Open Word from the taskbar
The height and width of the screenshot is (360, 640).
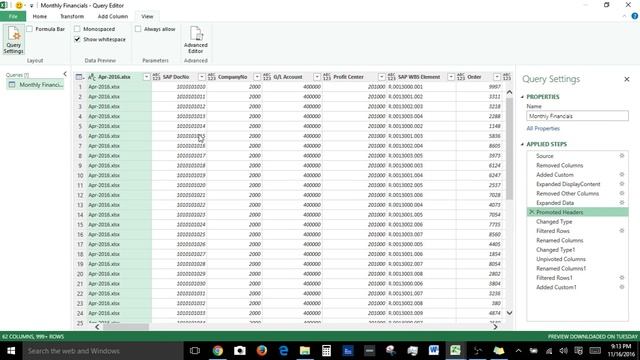click(x=433, y=351)
